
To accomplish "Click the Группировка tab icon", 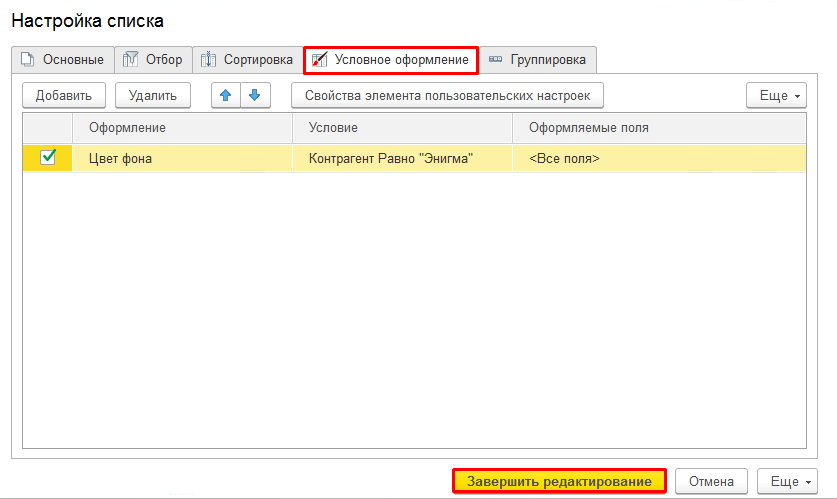I will (x=496, y=60).
